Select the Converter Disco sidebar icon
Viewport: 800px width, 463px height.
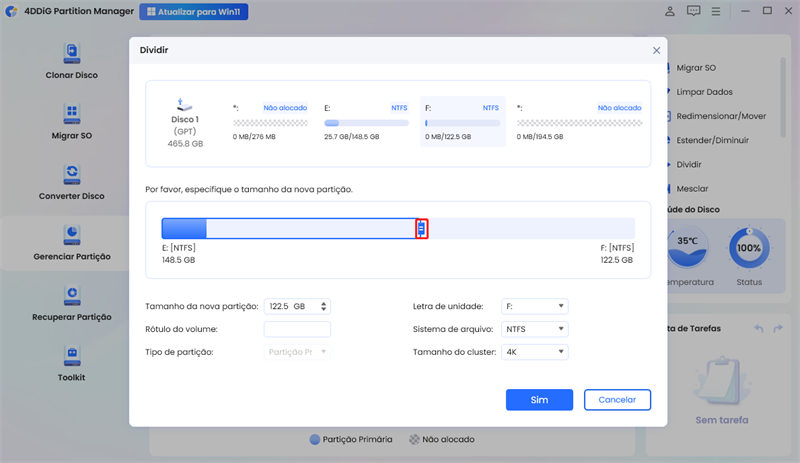[71, 174]
